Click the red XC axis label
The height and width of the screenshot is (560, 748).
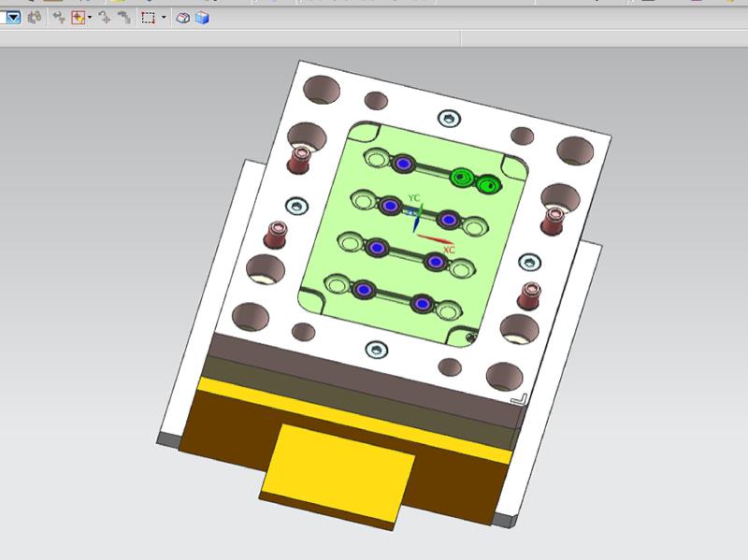449,251
